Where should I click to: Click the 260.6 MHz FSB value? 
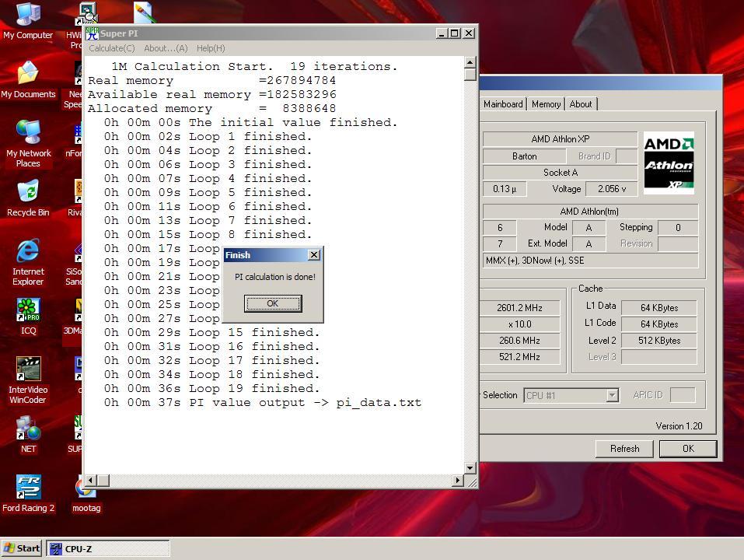519,340
